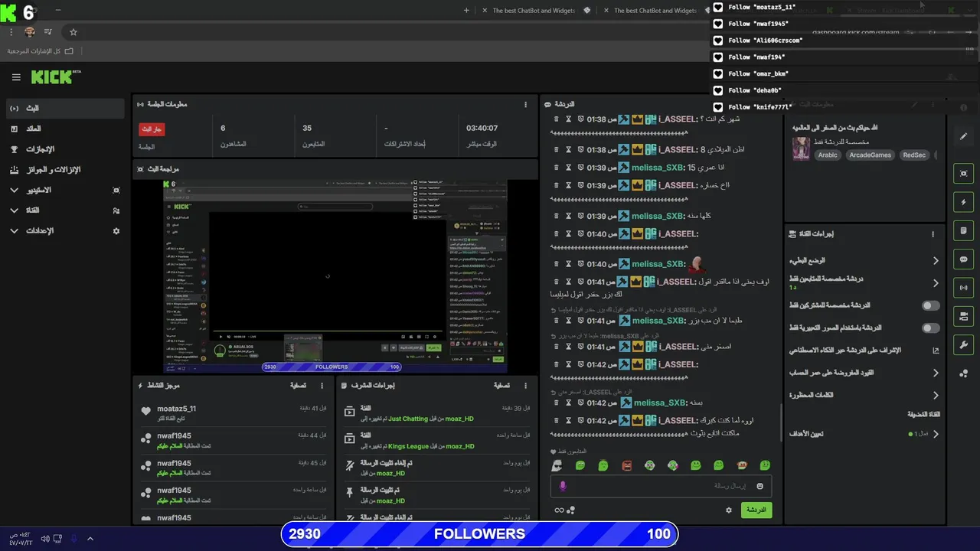Expand the الوضع البطيء (slow mode) row
The image size is (980, 551).
[864, 261]
